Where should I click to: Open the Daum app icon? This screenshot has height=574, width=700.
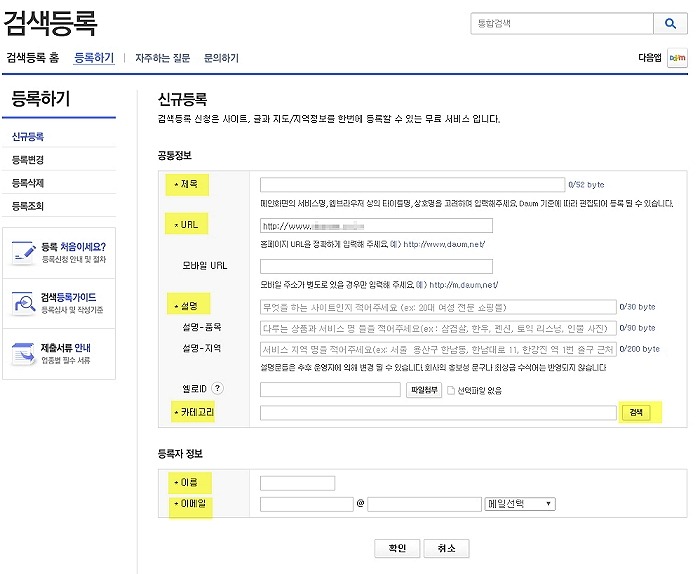coord(677,58)
